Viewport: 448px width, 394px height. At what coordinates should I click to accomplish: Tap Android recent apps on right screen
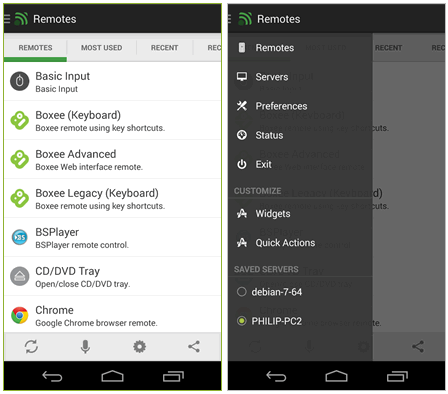tap(397, 376)
